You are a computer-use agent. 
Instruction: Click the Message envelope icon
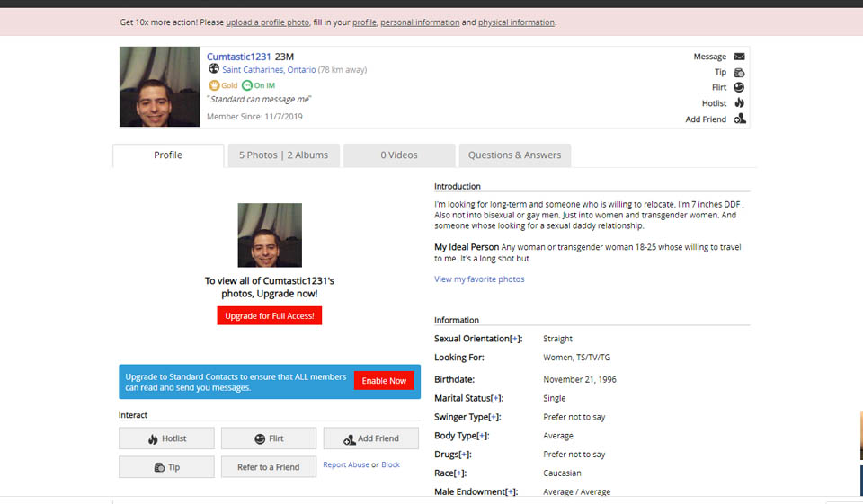coord(739,57)
